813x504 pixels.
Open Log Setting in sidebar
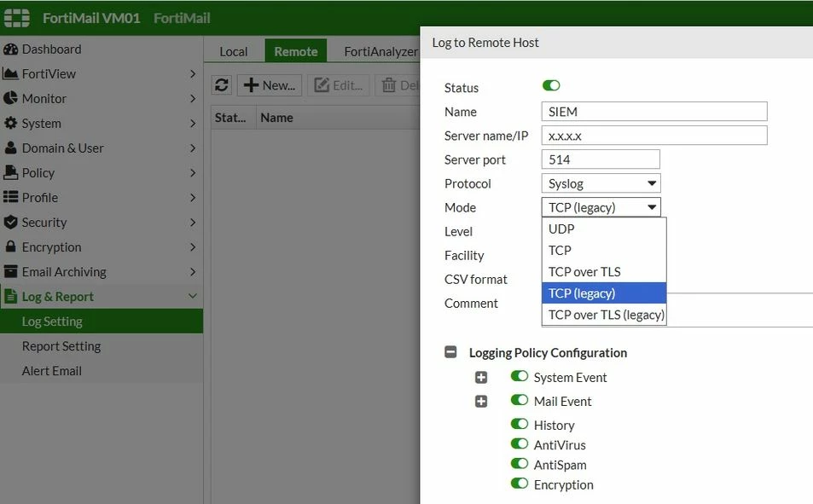102,321
